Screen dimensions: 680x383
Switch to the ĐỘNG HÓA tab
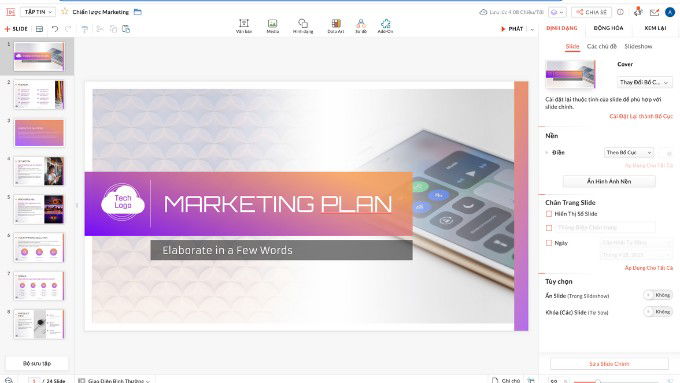608,28
